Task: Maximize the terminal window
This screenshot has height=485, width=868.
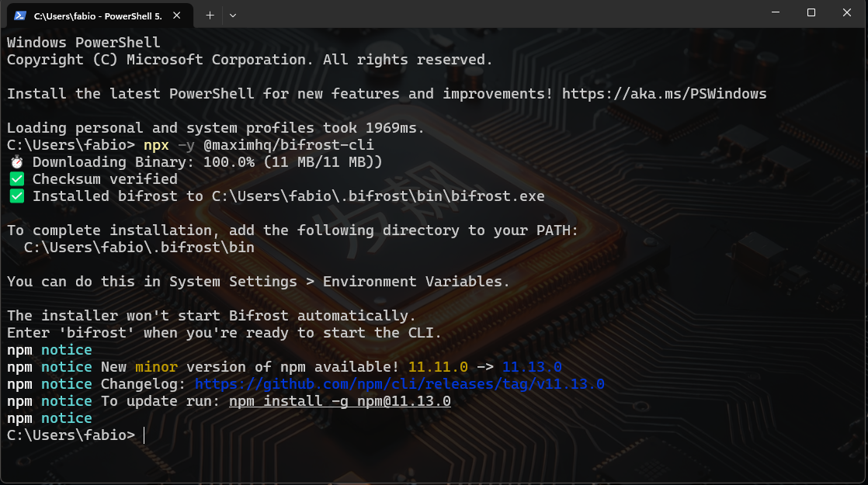Action: (x=811, y=12)
